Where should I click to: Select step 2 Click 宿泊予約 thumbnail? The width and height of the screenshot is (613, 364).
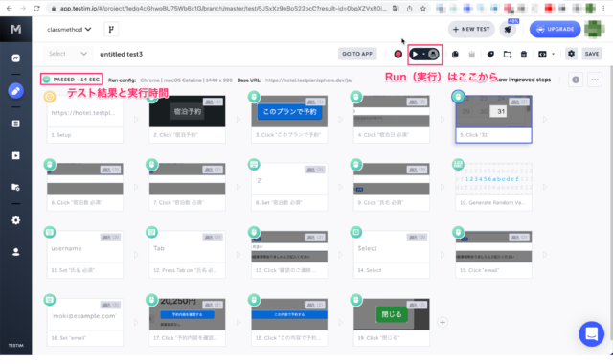pos(188,119)
